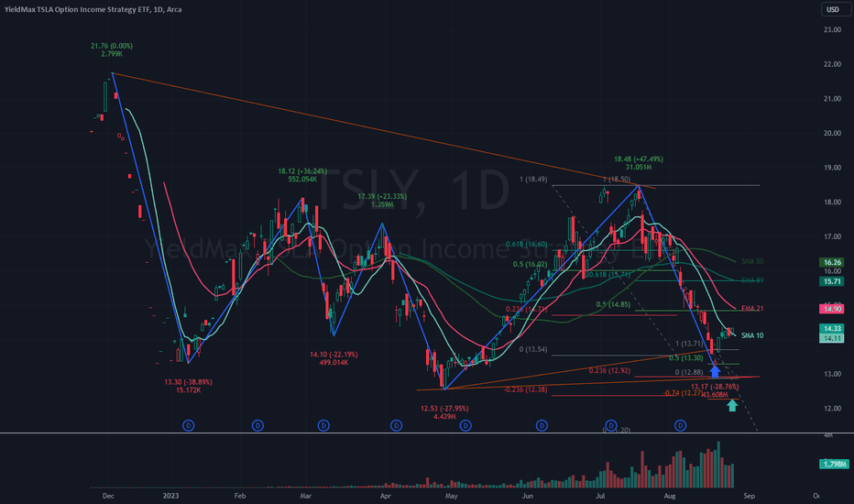
Task: Click the 16.26 SMA 50 price label
Action: [x=832, y=262]
